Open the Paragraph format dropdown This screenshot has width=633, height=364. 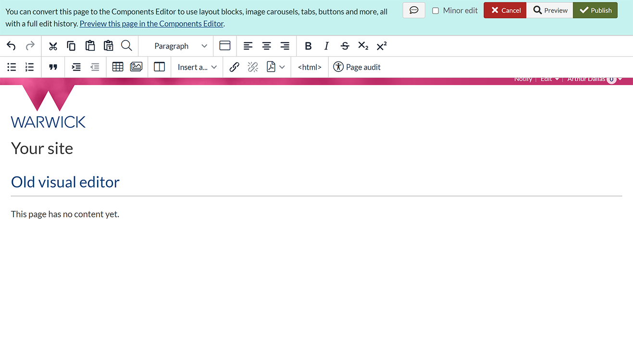pyautogui.click(x=180, y=46)
